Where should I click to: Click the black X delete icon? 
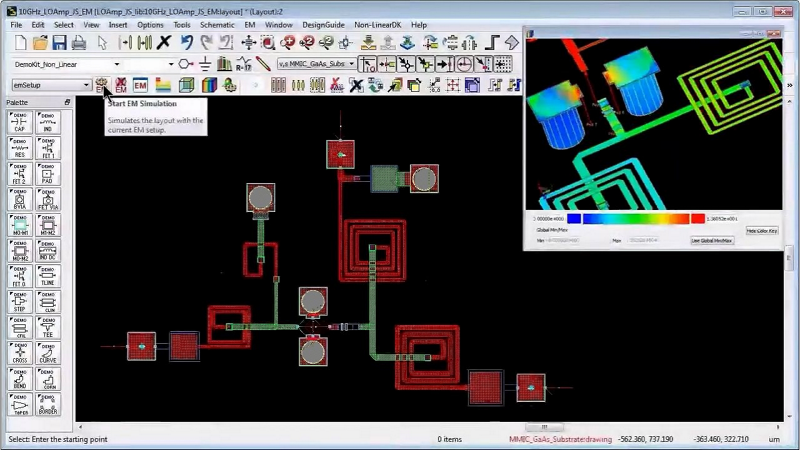click(x=164, y=43)
